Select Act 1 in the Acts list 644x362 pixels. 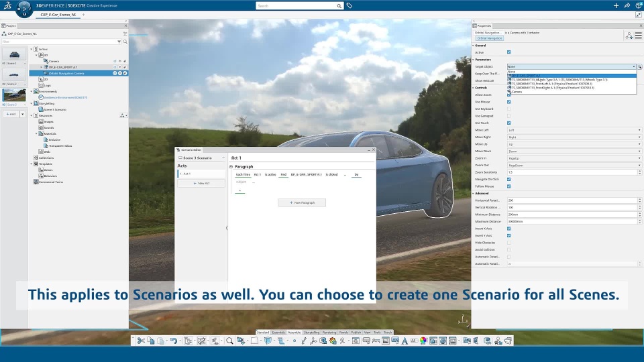[x=201, y=174]
